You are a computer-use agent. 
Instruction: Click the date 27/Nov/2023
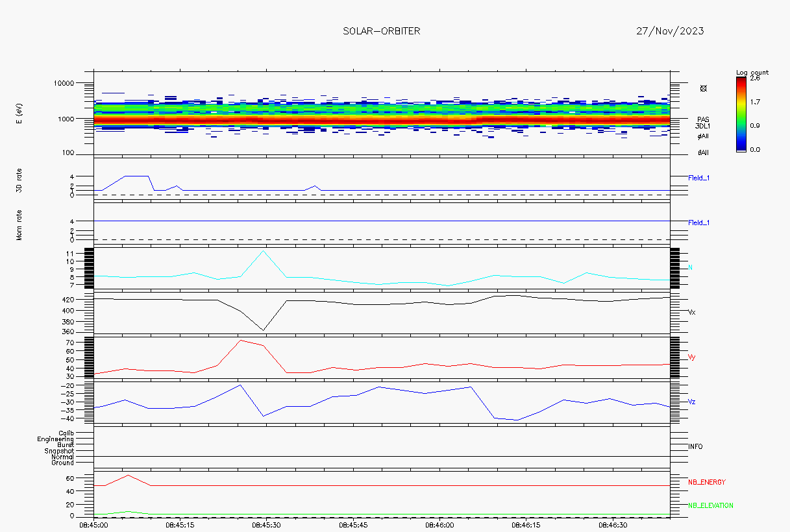pos(671,31)
